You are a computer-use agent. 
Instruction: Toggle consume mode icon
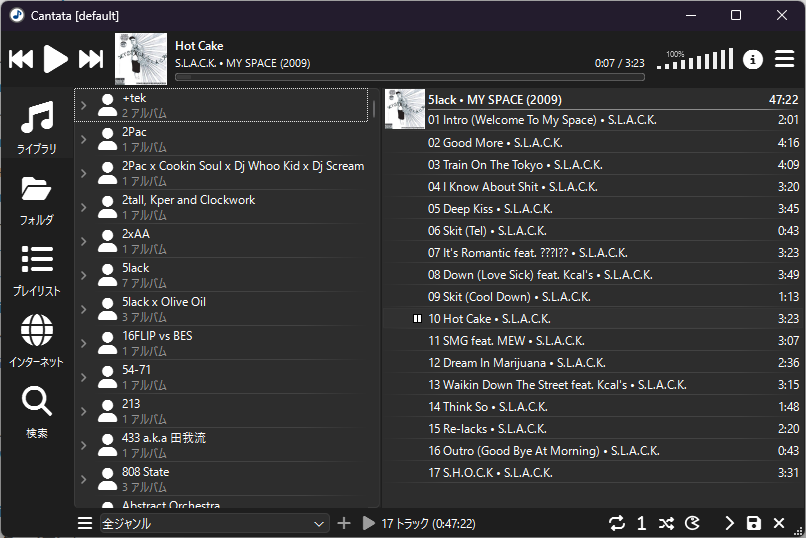click(x=692, y=523)
